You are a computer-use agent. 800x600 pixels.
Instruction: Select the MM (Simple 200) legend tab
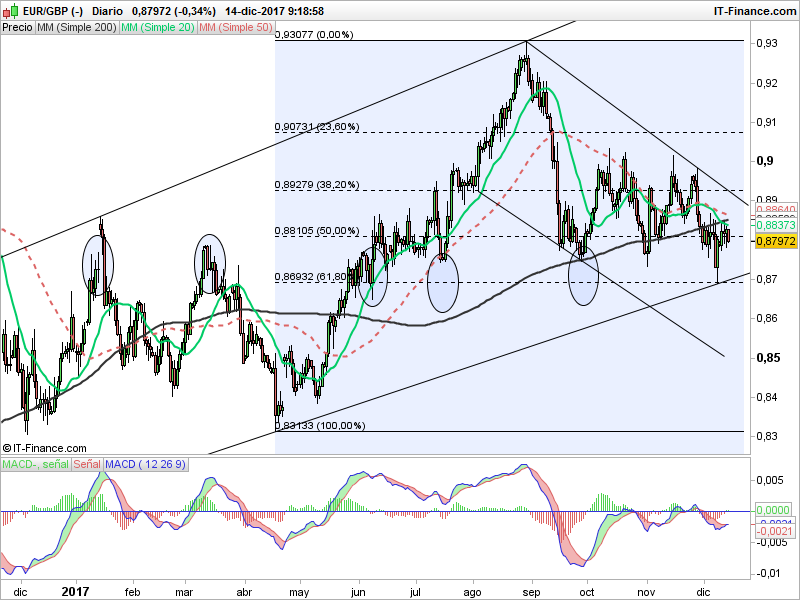tap(77, 27)
